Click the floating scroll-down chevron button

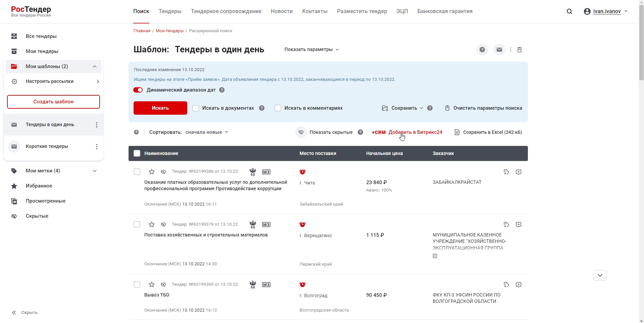(600, 275)
